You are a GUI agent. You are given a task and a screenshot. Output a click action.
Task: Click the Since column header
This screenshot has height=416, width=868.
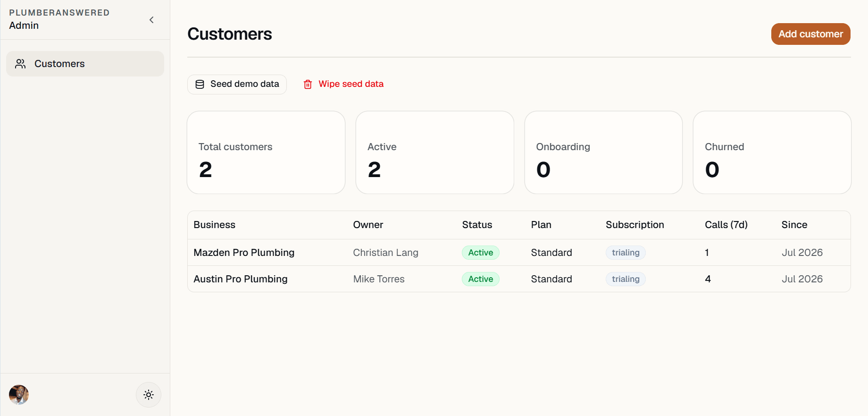click(x=794, y=225)
